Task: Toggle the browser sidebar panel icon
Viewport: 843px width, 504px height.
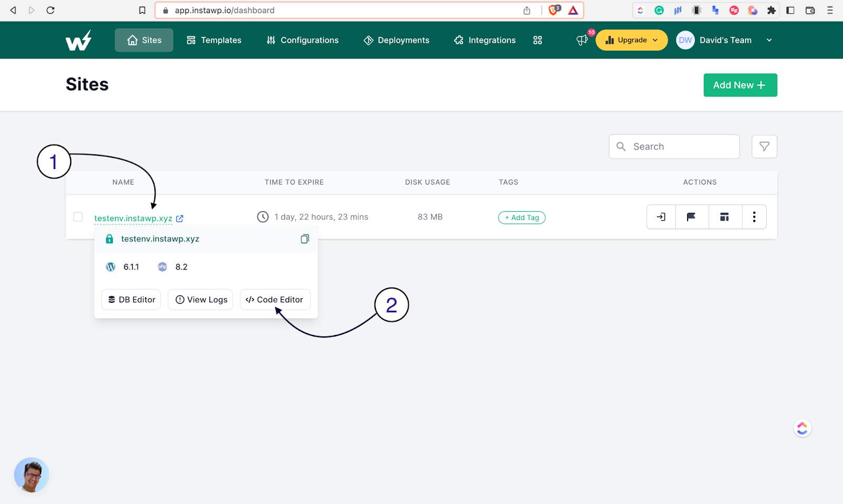Action: (x=790, y=10)
